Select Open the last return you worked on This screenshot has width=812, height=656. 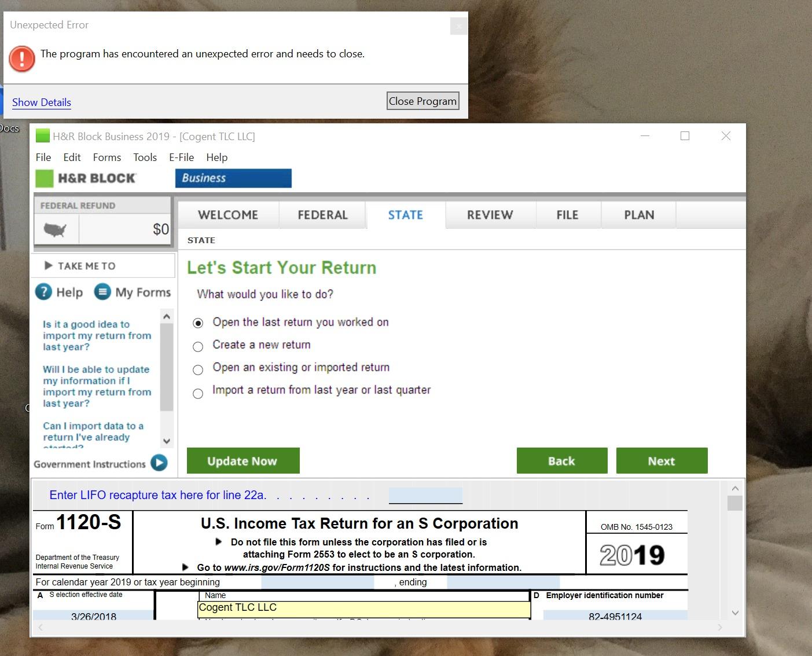[198, 323]
